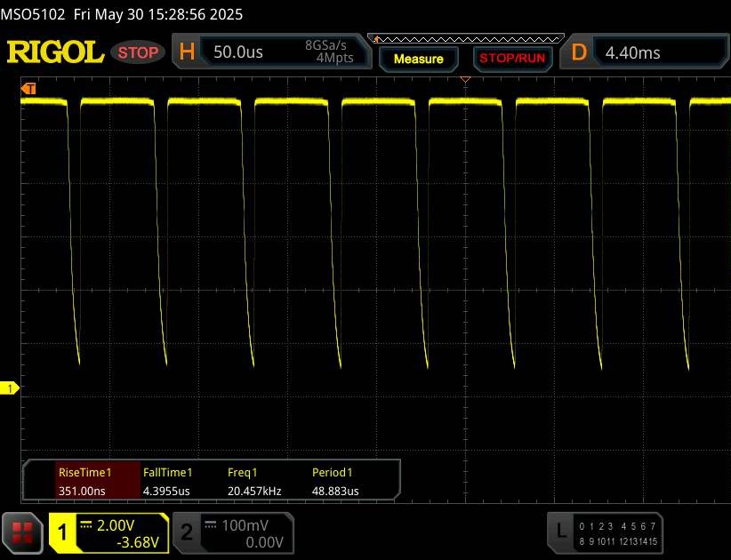This screenshot has height=560, width=731.
Task: Click the RIGOL logo
Action: [55, 52]
